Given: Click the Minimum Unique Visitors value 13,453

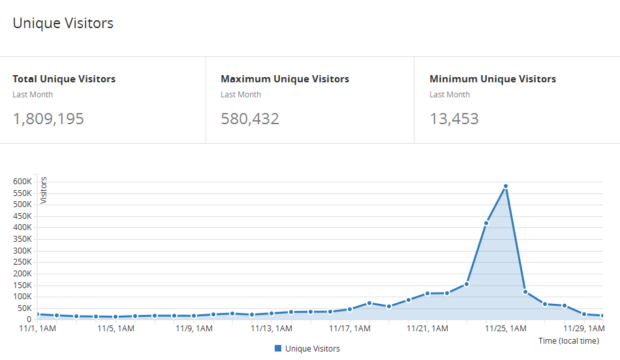Looking at the screenshot, I should pos(454,119).
